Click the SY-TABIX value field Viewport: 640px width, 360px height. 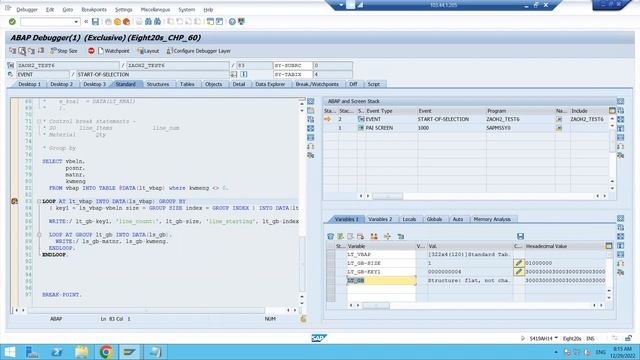333,74
